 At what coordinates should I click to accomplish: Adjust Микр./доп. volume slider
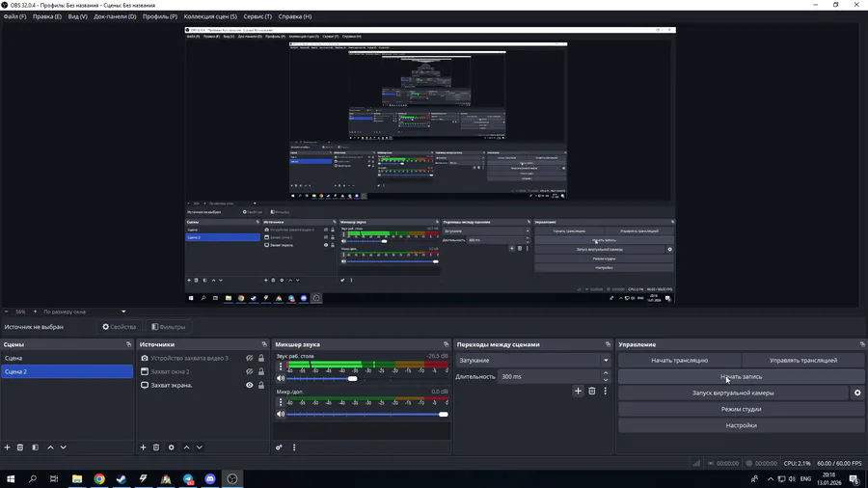click(x=444, y=414)
